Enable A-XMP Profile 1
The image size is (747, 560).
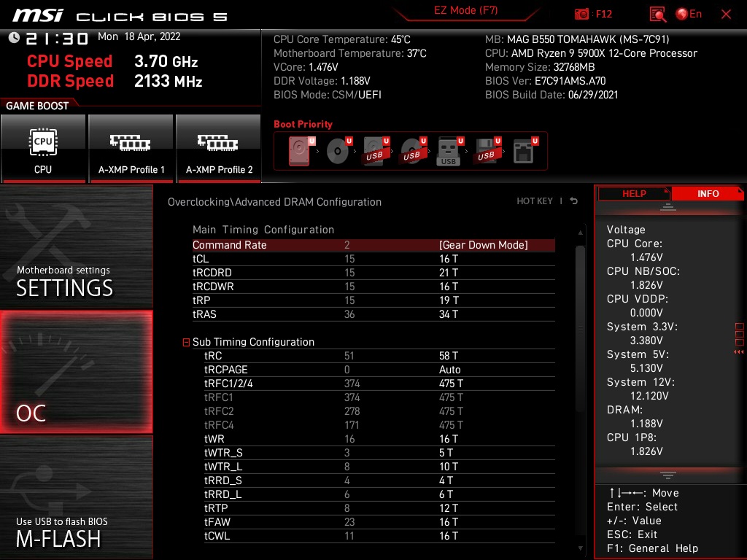point(131,148)
